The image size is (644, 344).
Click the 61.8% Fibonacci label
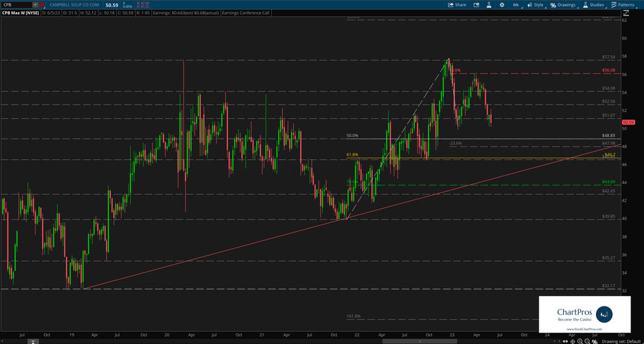coord(352,154)
